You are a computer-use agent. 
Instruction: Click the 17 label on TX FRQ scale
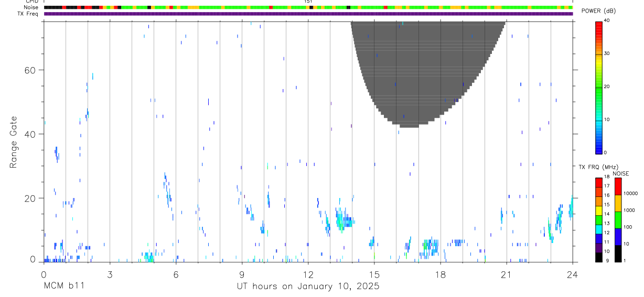click(606, 186)
